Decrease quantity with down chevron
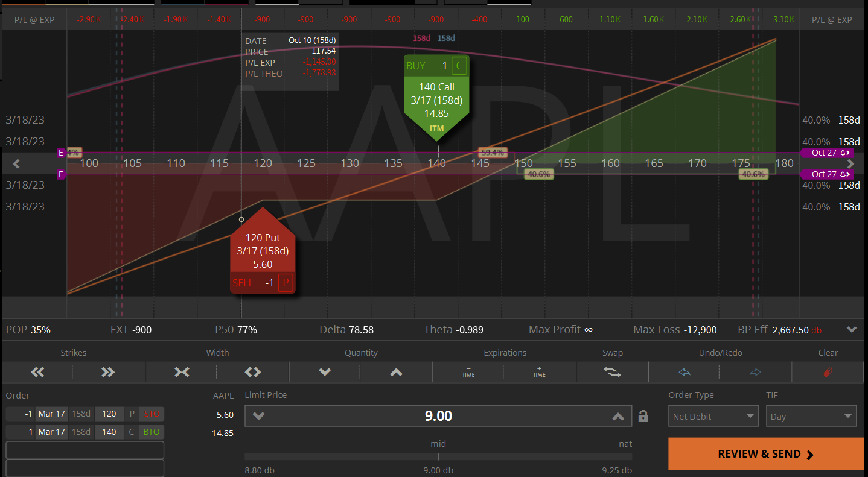Screen dimensions: 868x477 pos(325,372)
